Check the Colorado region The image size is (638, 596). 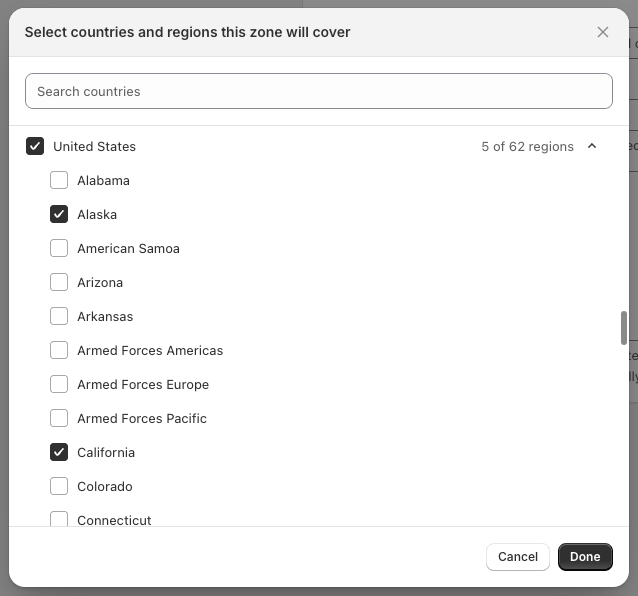point(59,486)
